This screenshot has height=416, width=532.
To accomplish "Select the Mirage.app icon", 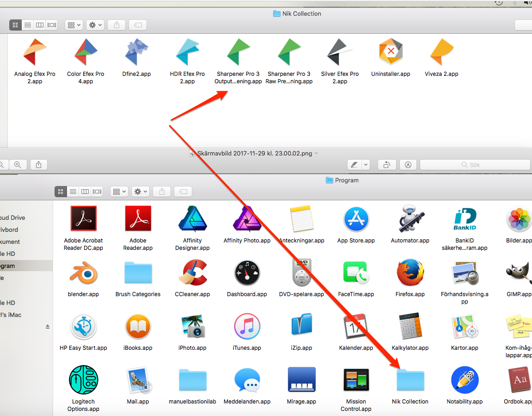I will pyautogui.click(x=301, y=380).
